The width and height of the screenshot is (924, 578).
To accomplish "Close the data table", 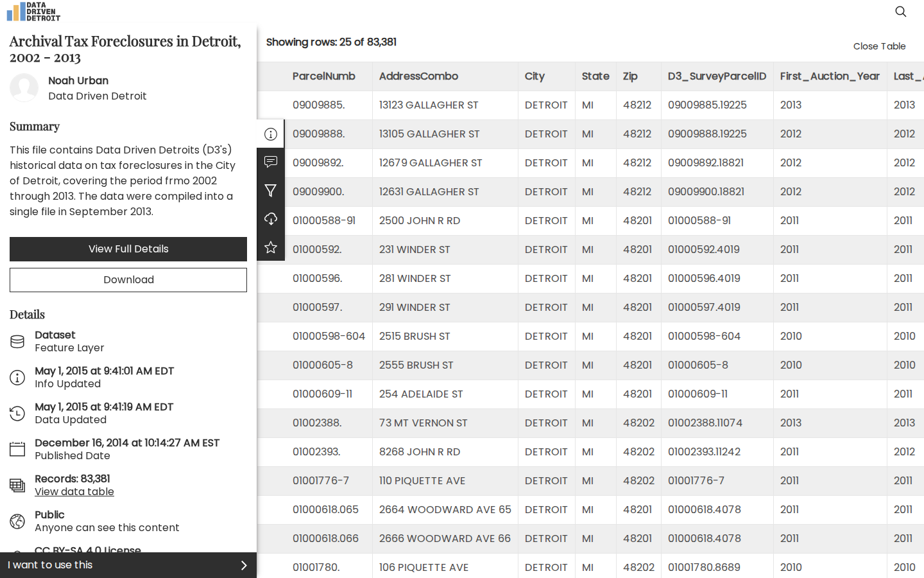I will pos(879,46).
